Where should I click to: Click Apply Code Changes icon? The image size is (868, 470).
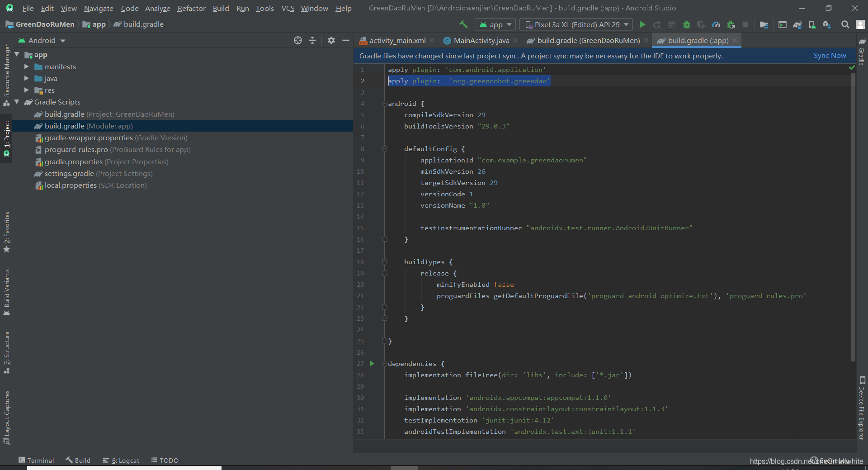[x=672, y=24]
